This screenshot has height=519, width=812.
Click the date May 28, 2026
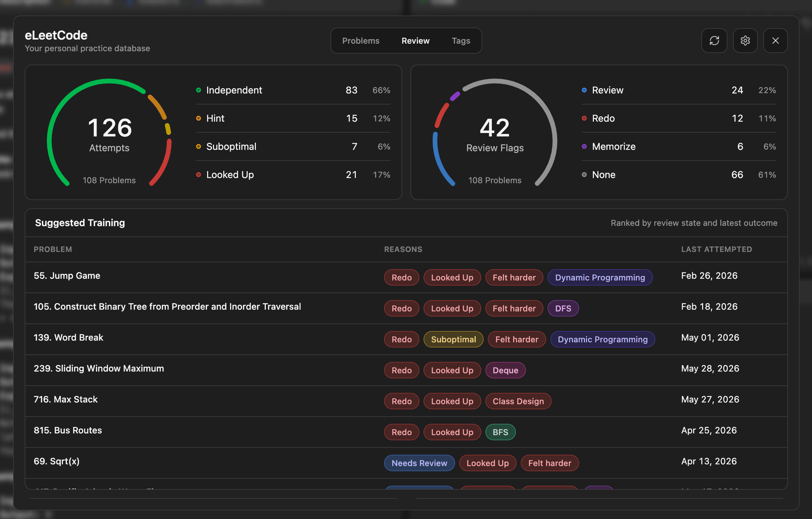(x=710, y=368)
